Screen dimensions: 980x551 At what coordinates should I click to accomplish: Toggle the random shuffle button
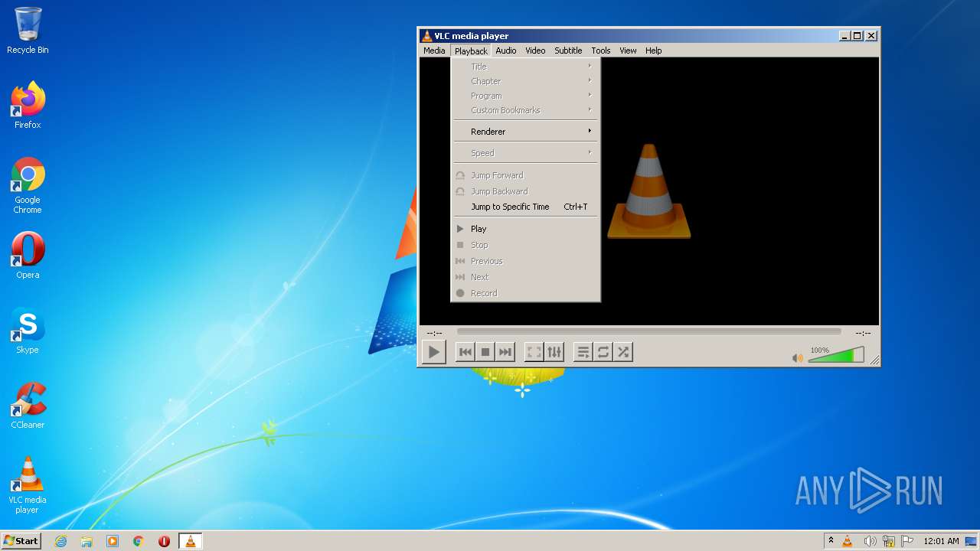tap(623, 352)
